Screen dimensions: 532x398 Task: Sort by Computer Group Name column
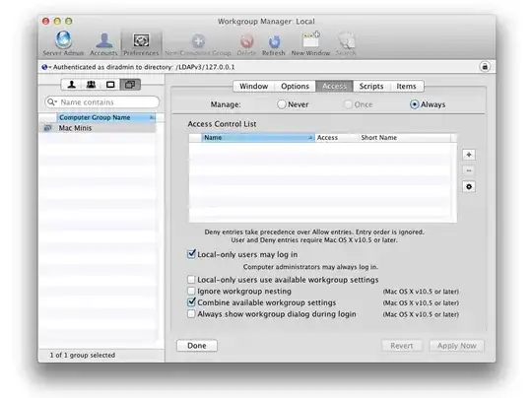click(105, 117)
